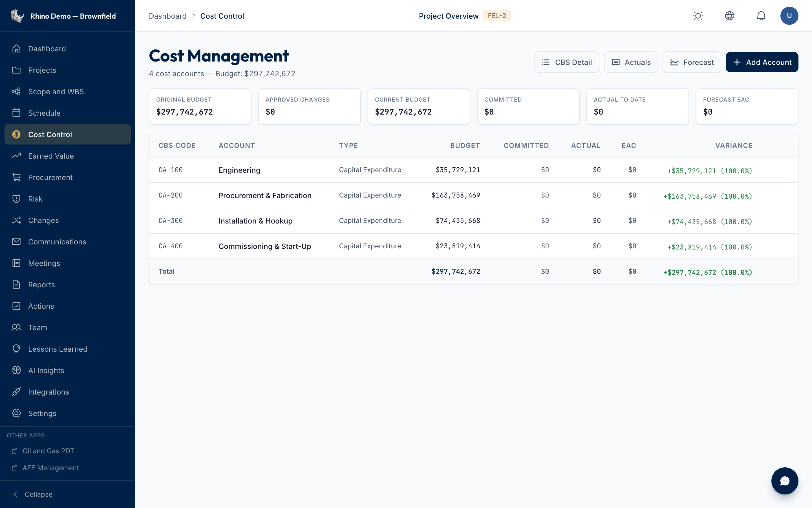Open AFE Management app link

[51, 468]
